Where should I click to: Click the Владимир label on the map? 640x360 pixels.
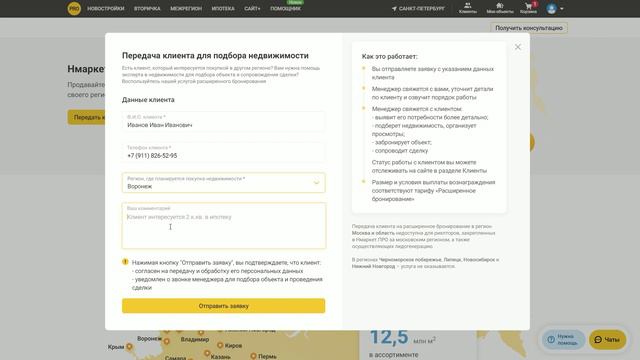[x=195, y=339]
